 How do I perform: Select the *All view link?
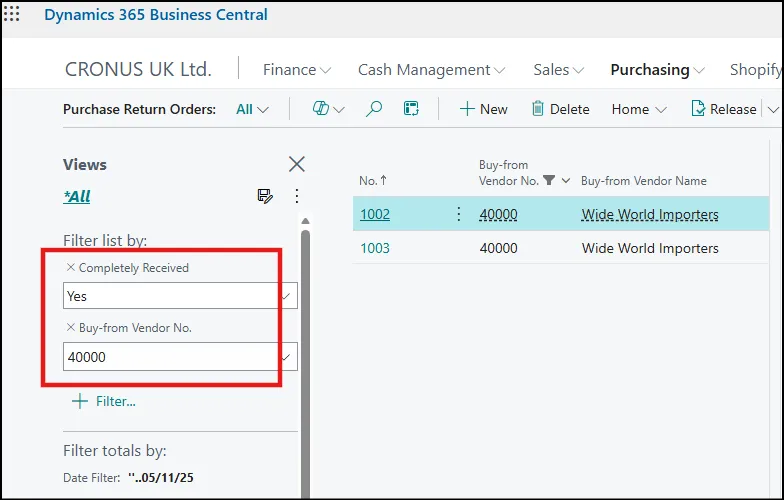[x=76, y=196]
